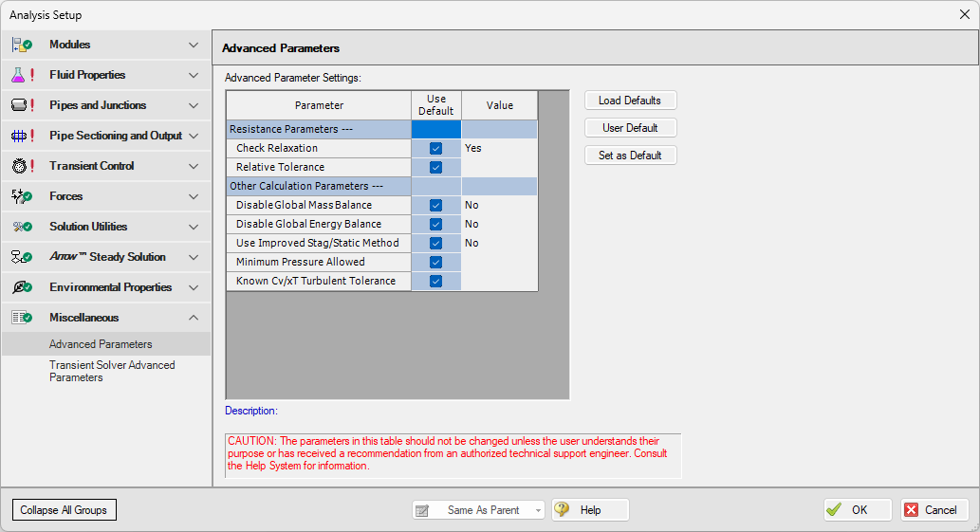Click Use Improved Stag/Static Method value 'No'
980x532 pixels.
coord(499,244)
